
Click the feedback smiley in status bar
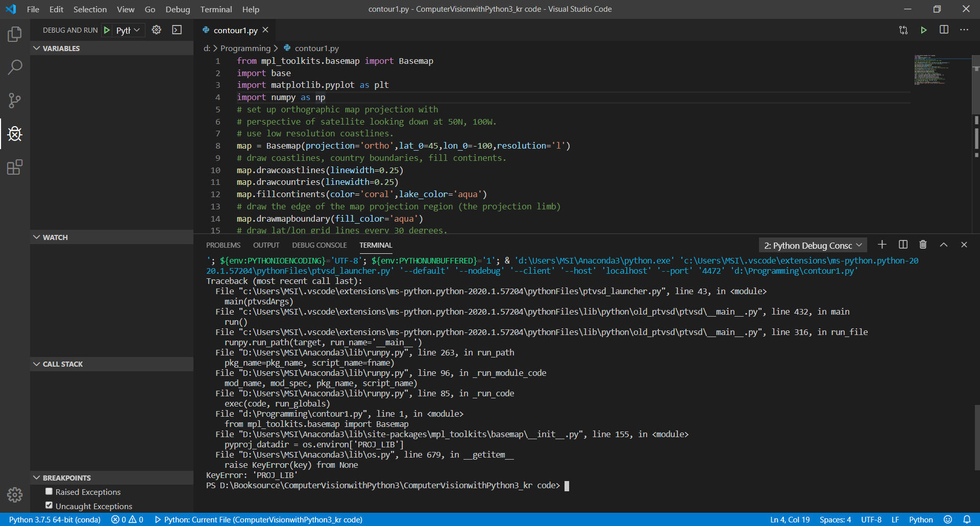pos(948,519)
